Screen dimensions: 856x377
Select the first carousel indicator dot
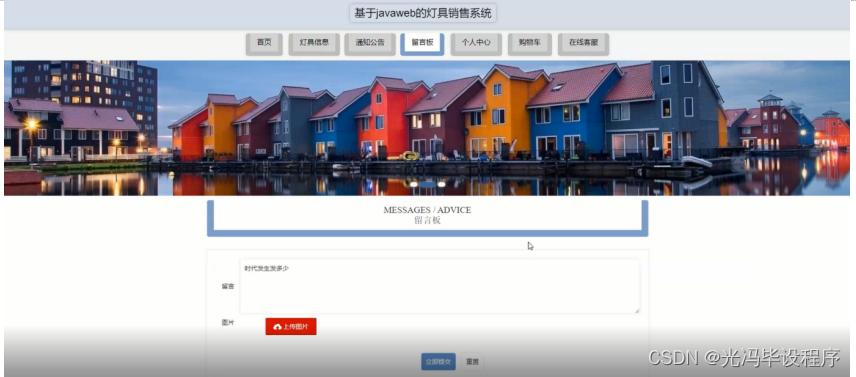(414, 184)
